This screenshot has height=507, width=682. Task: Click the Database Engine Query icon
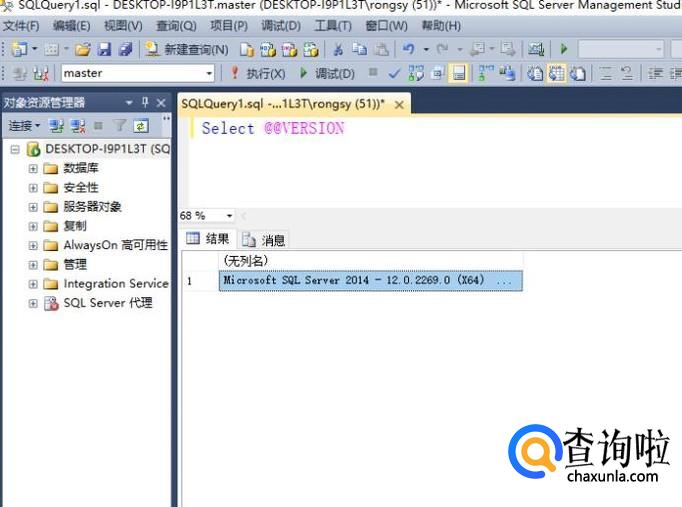247,50
